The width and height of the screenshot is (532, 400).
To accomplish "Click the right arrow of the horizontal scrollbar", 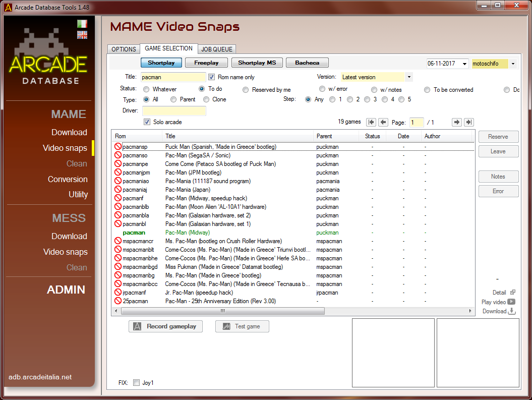I will pyautogui.click(x=470, y=311).
